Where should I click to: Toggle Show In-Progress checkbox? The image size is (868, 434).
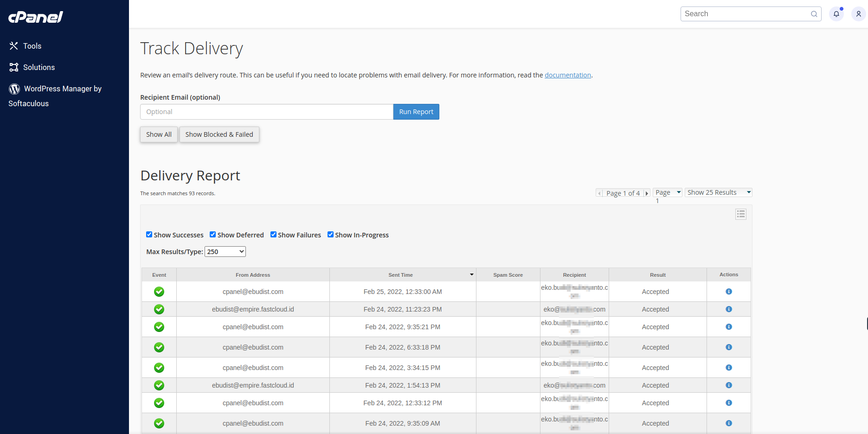(330, 235)
